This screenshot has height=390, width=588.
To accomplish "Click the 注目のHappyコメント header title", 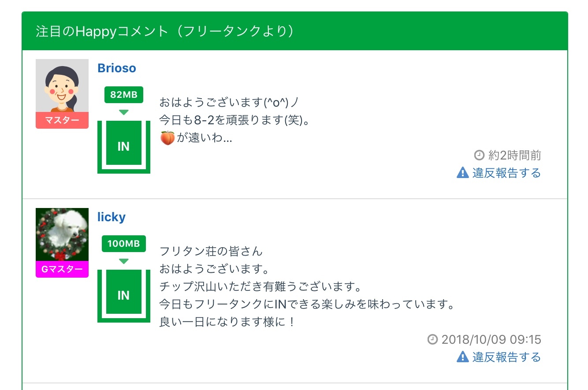I will pyautogui.click(x=165, y=32).
